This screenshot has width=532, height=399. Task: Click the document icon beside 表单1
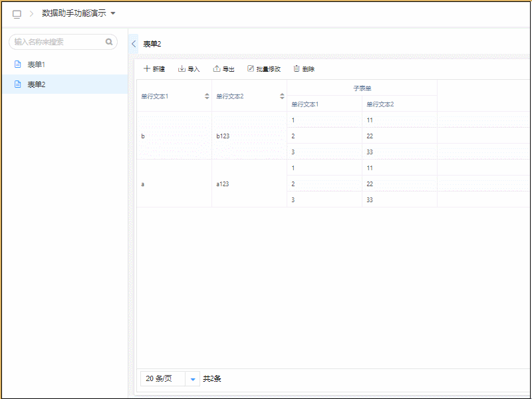click(18, 65)
